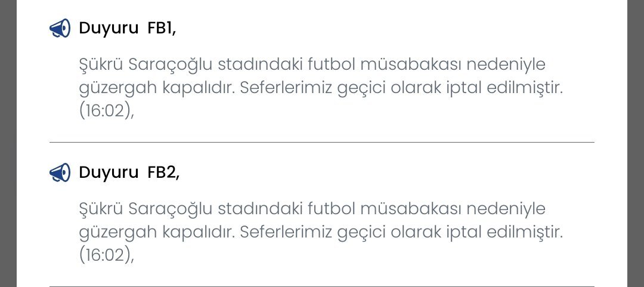Screen dimensions: 644x287
Task: Click the (16:02) timestamp under FB1
Action: [104, 112]
